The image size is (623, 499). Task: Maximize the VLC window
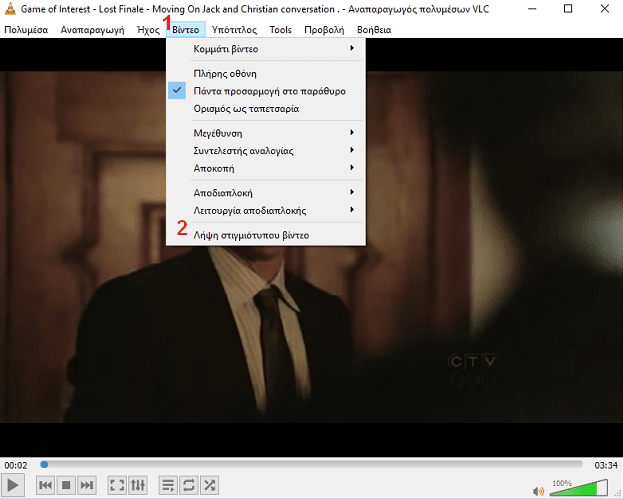pos(568,9)
